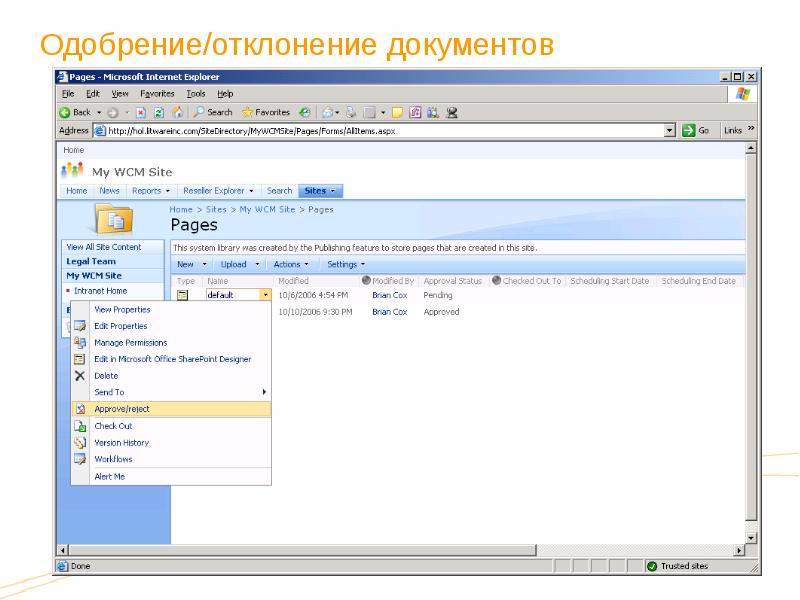Switch to the Sites navigation tab
800x600 pixels.
click(320, 191)
